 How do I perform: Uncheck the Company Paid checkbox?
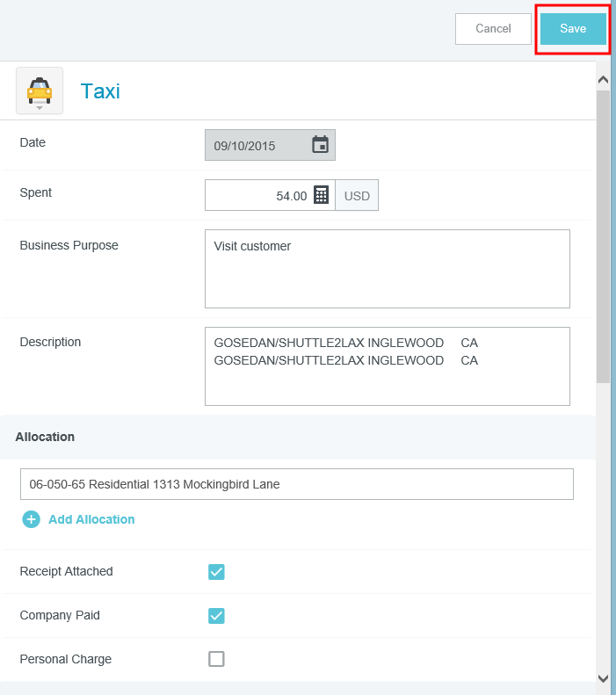(216, 616)
